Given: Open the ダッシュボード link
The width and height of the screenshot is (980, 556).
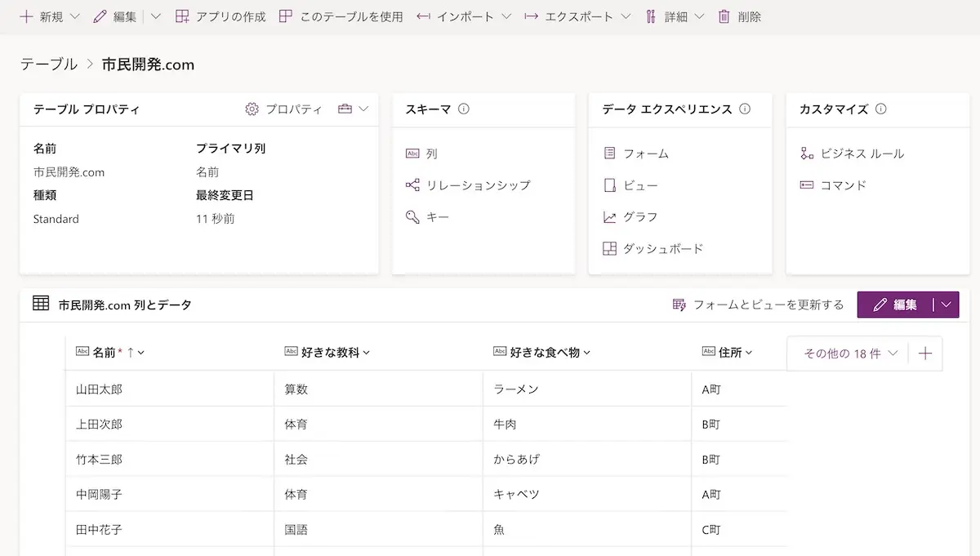Looking at the screenshot, I should [662, 249].
